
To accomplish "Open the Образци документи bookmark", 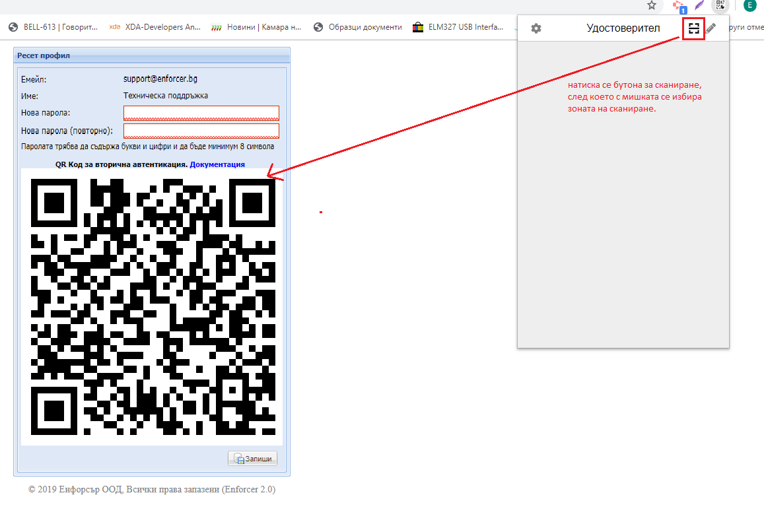I will 358,27.
